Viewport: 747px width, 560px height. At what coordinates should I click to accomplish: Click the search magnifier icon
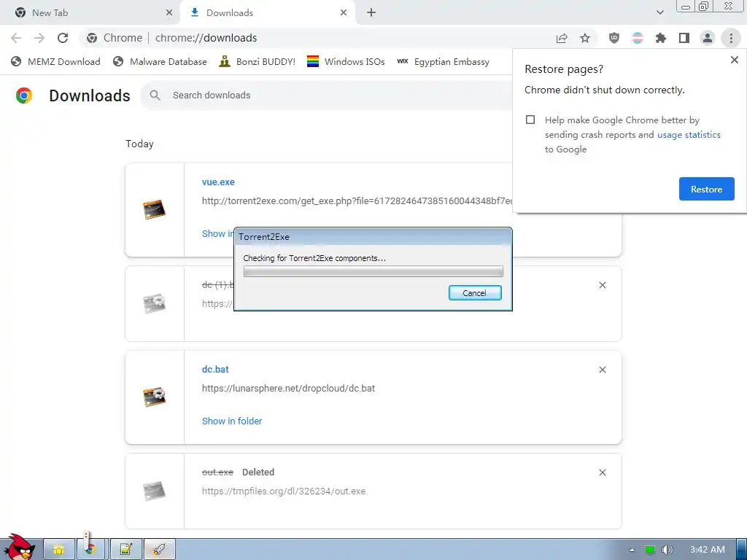[x=155, y=96]
